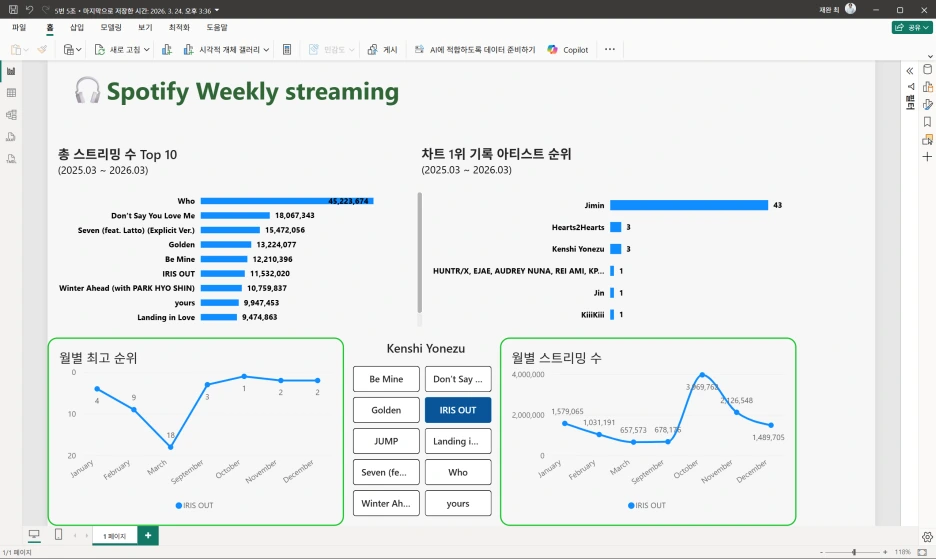Undo the last action
Screen dimensions: 936x559
click(29, 10)
